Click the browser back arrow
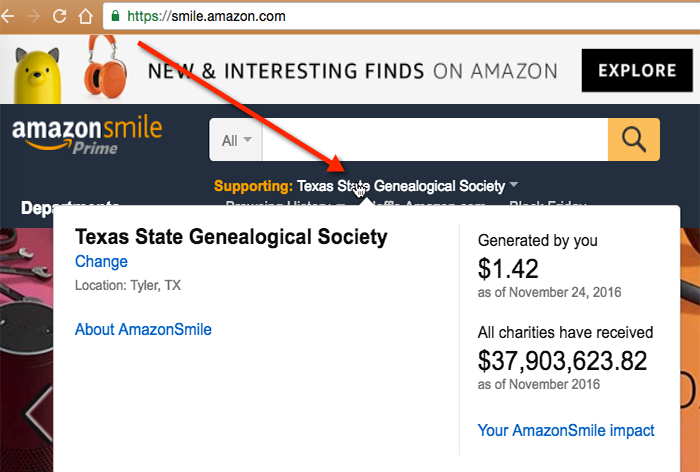 (x=9, y=16)
